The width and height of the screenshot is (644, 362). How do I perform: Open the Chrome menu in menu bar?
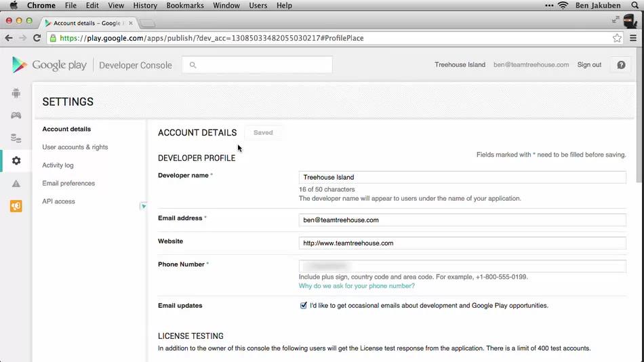(41, 5)
